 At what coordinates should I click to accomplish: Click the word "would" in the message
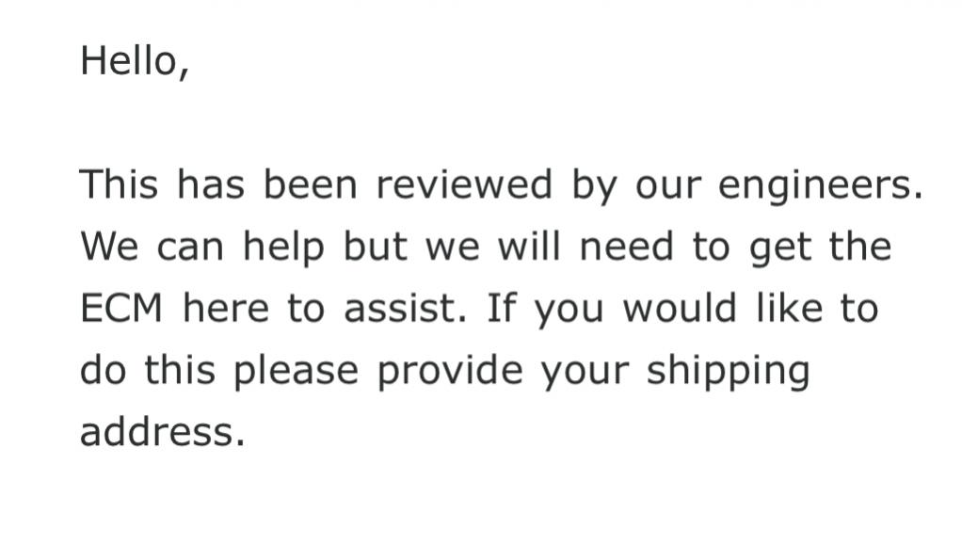[680, 308]
